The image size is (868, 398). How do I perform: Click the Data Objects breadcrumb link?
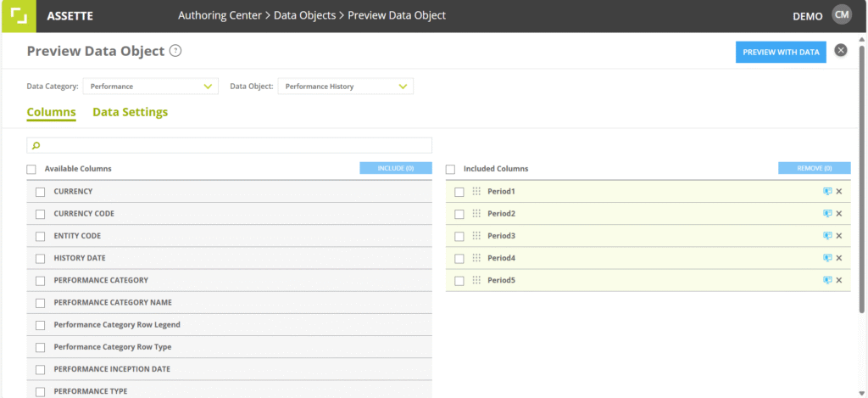(302, 15)
